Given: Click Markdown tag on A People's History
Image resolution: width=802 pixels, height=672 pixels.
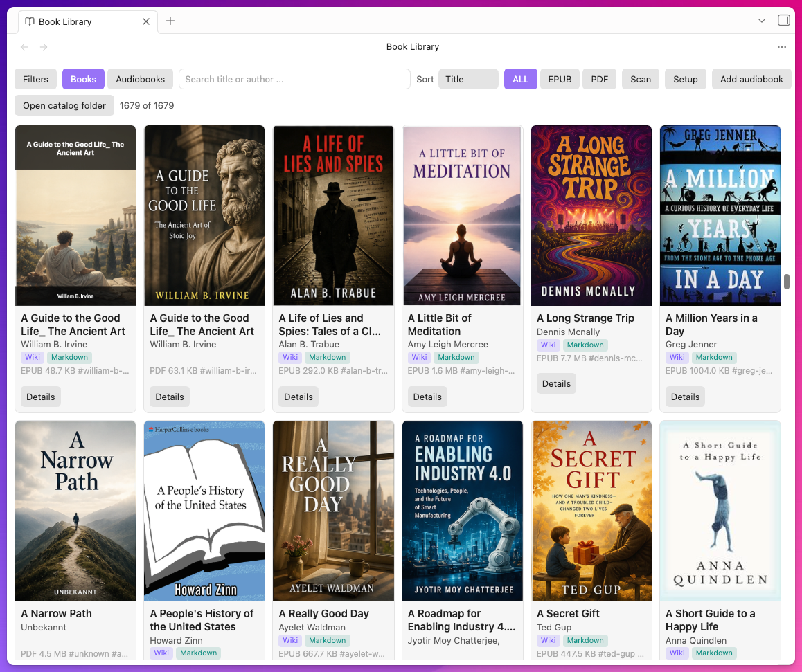Looking at the screenshot, I should coord(199,653).
